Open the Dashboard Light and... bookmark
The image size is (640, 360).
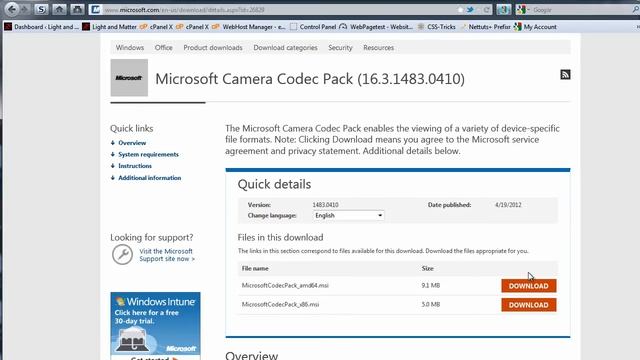point(41,27)
